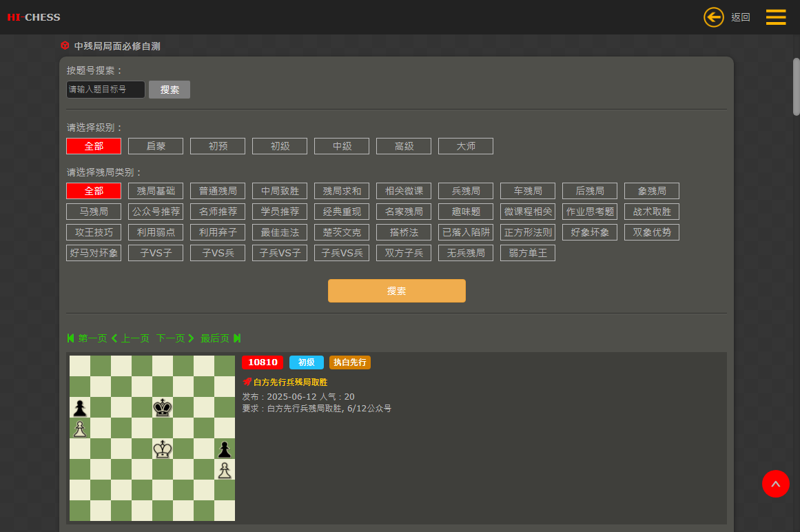Select the 利用弱点 category
This screenshot has width=800, height=532.
[x=156, y=232]
